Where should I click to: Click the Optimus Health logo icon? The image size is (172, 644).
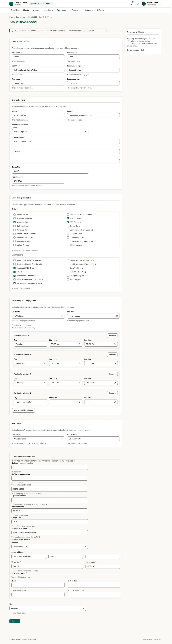click(11, 4)
